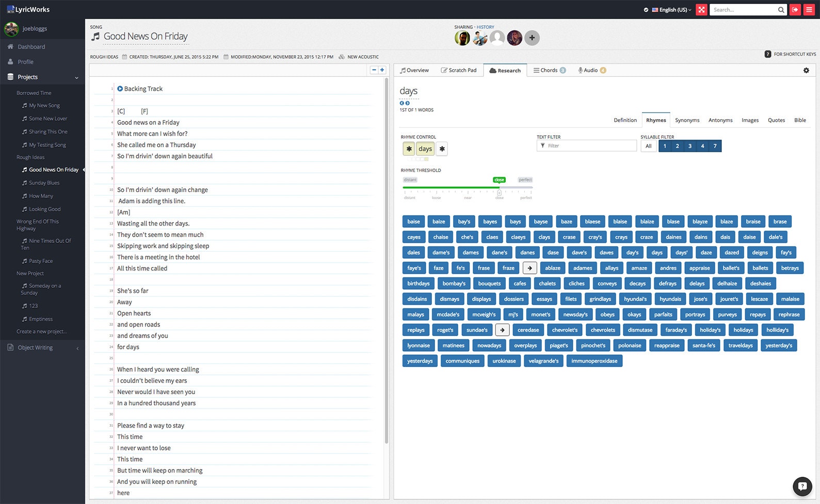Open the Dashboard from sidebar

[x=31, y=46]
